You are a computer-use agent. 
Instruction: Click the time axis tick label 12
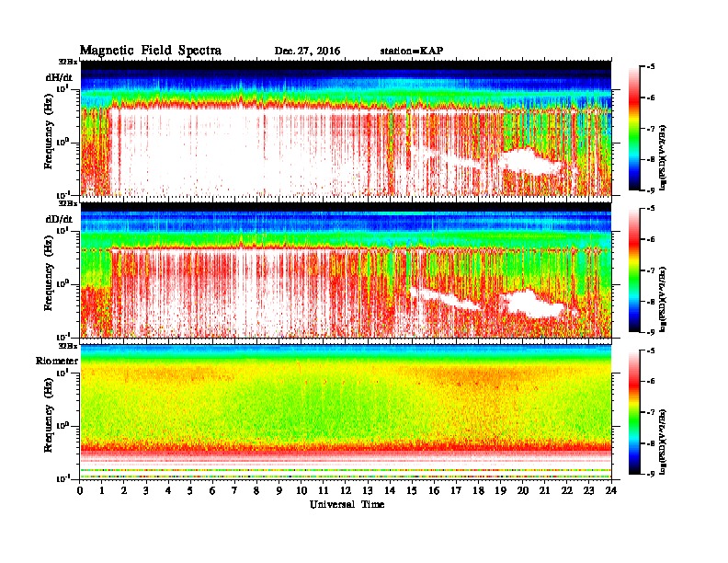[346, 490]
